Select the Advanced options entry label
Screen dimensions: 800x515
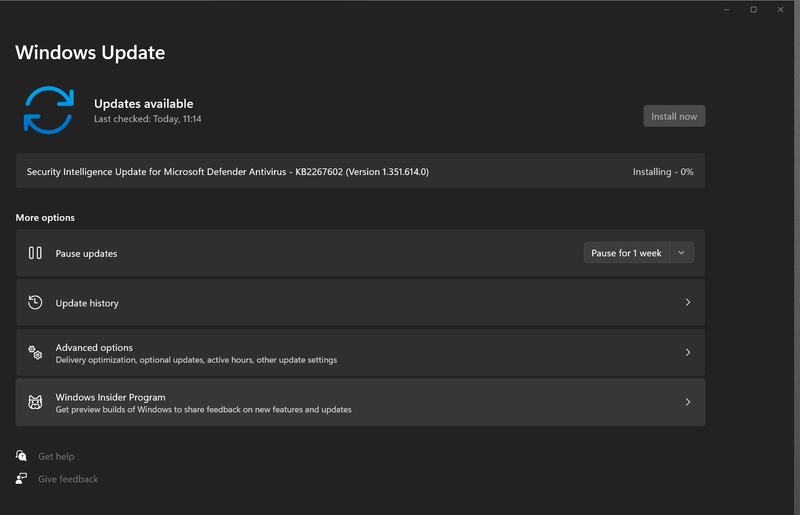pyautogui.click(x=94, y=347)
